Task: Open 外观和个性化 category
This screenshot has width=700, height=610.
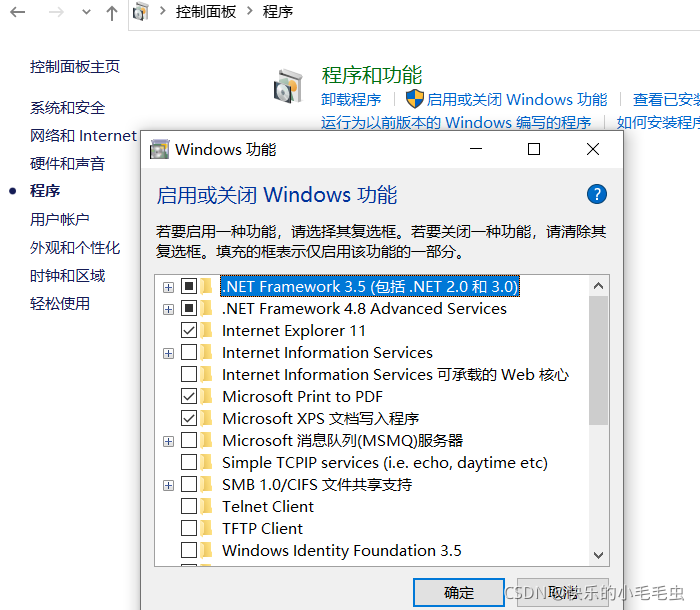Action: click(x=75, y=247)
